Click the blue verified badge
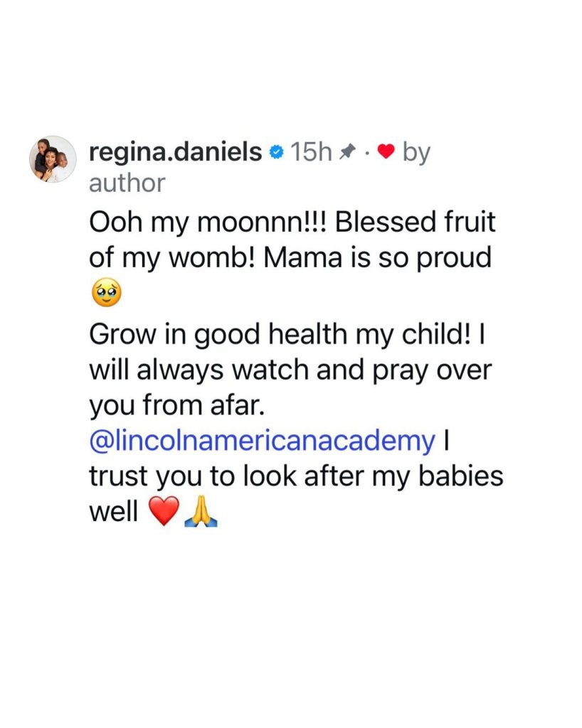Viewport: 582px width, 728px height. click(x=277, y=152)
